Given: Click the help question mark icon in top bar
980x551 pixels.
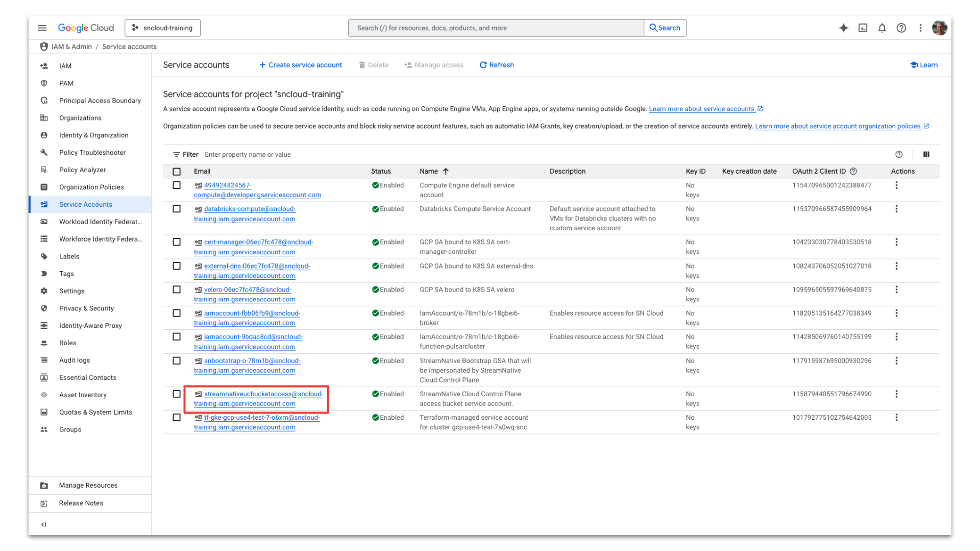Looking at the screenshot, I should pyautogui.click(x=901, y=28).
